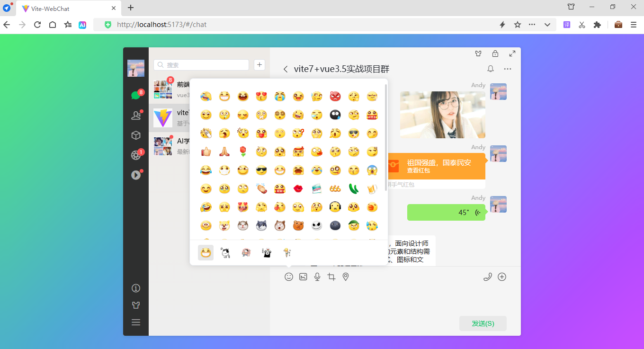644x349 pixels.
Task: Insert the brown bear emoji
Action: tap(298, 225)
